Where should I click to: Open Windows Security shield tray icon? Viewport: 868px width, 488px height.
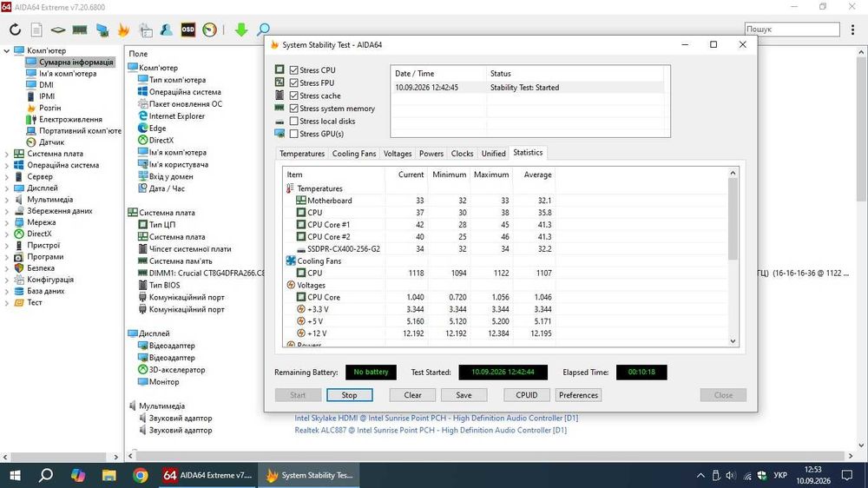pos(762,475)
